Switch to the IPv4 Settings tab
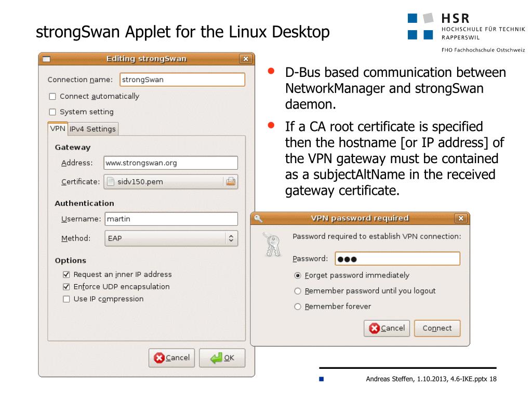The height and width of the screenshot is (399, 532). point(93,129)
